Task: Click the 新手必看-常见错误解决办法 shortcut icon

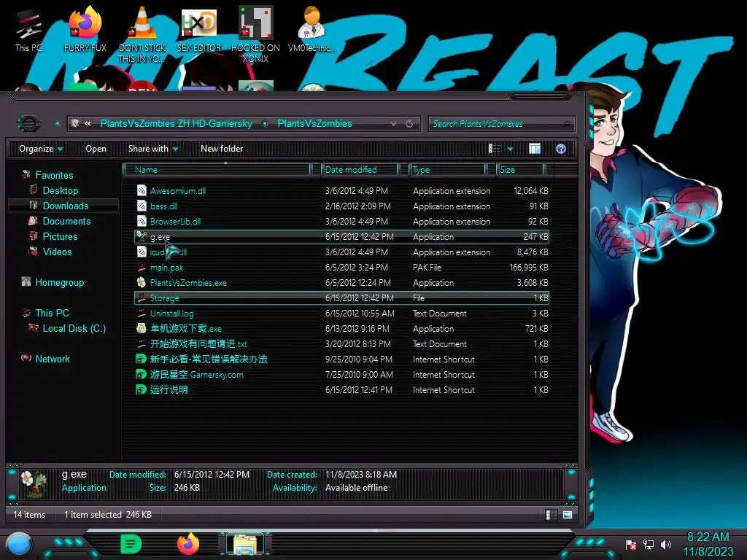Action: (142, 359)
